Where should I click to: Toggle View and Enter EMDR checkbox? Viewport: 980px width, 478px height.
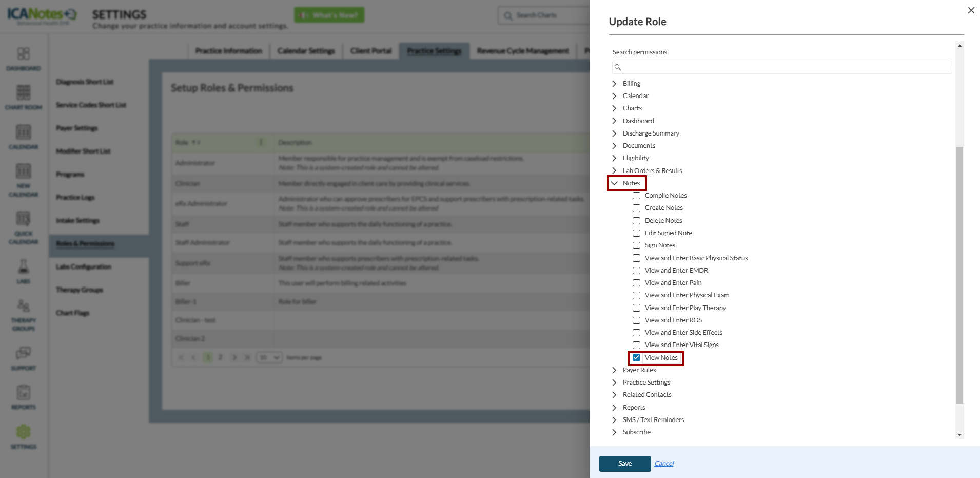pyautogui.click(x=636, y=271)
